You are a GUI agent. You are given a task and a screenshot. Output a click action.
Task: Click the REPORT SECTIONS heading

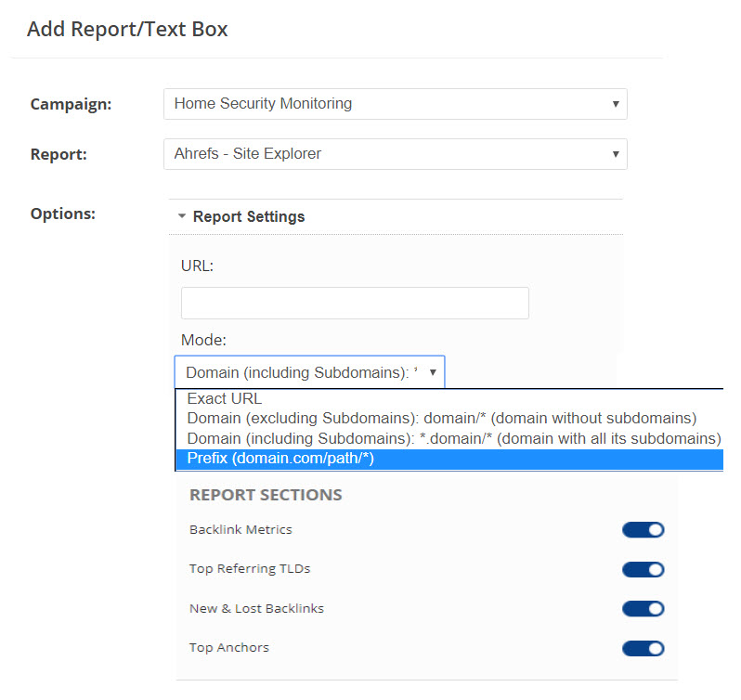(266, 495)
